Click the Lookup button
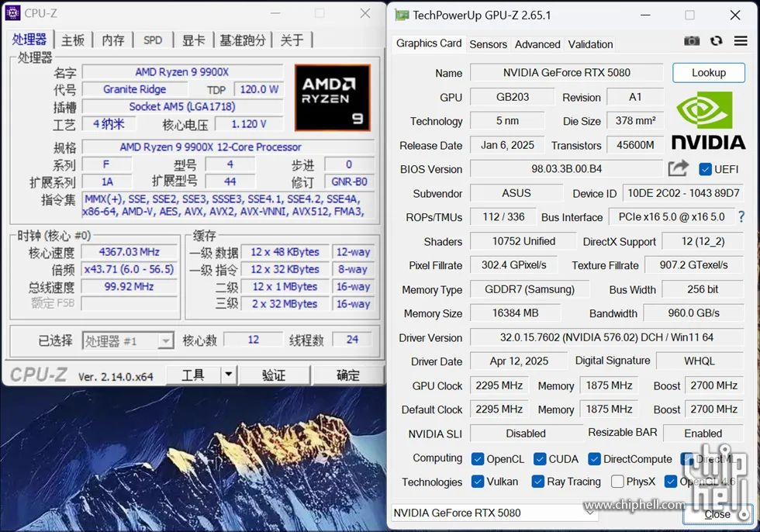Screen dimensions: 760x532 [709, 73]
